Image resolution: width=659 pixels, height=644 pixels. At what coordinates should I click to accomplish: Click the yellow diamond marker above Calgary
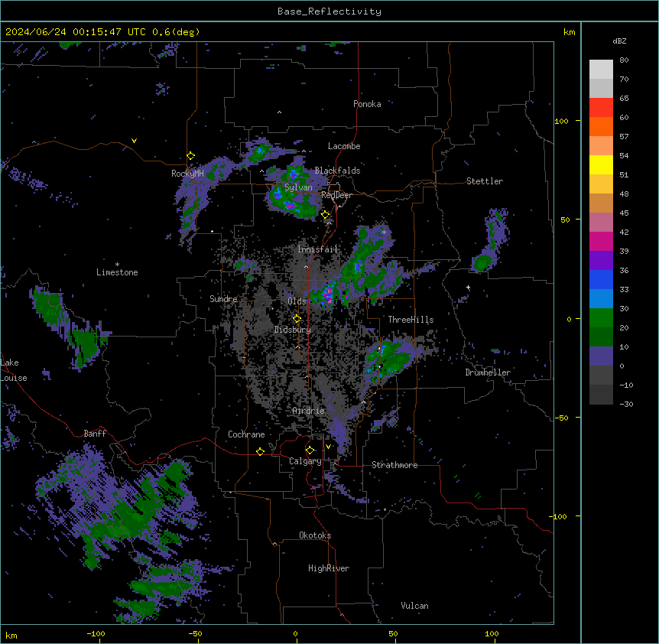[310, 450]
